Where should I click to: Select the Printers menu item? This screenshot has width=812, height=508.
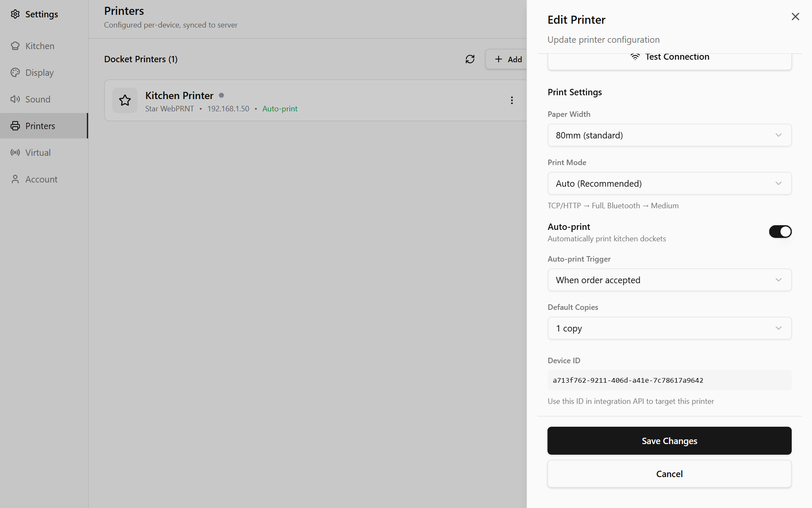pos(44,126)
